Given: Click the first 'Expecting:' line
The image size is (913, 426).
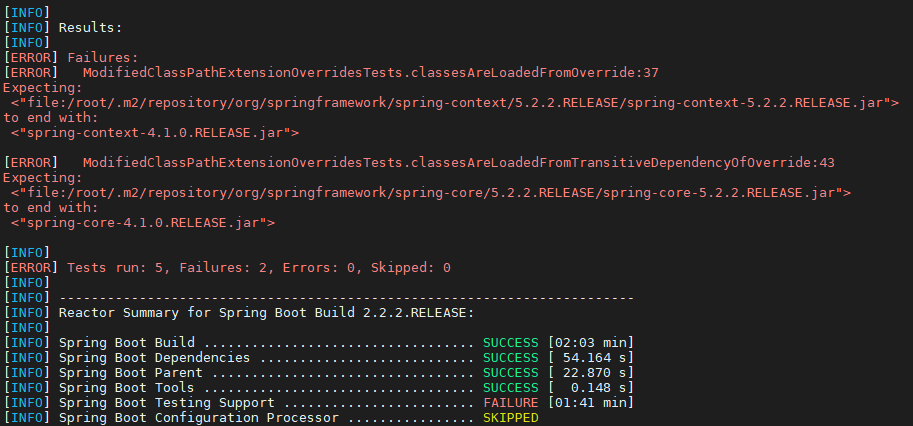Looking at the screenshot, I should point(43,88).
